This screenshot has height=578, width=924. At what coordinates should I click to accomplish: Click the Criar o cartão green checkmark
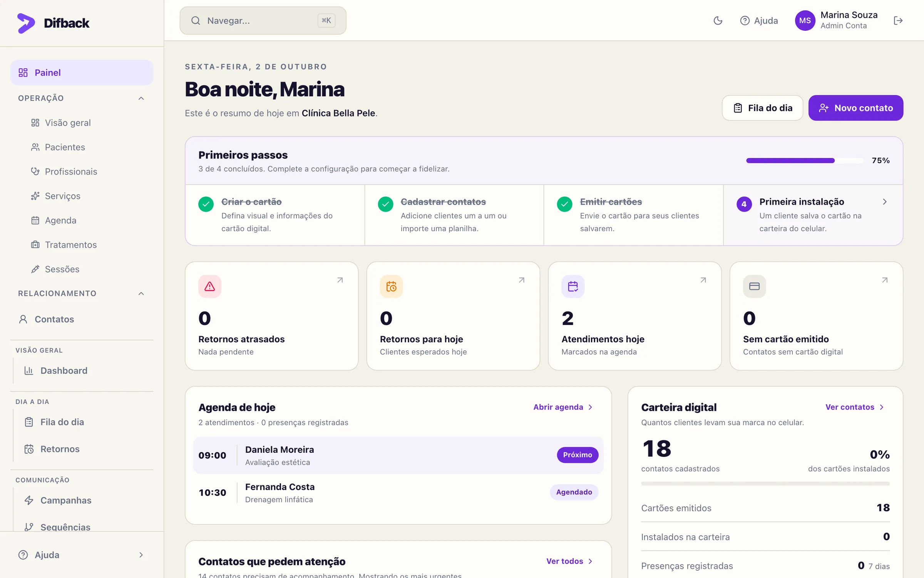pyautogui.click(x=206, y=204)
